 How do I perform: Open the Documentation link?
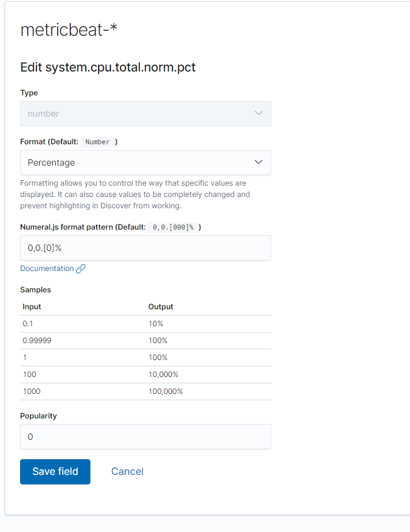pos(47,269)
